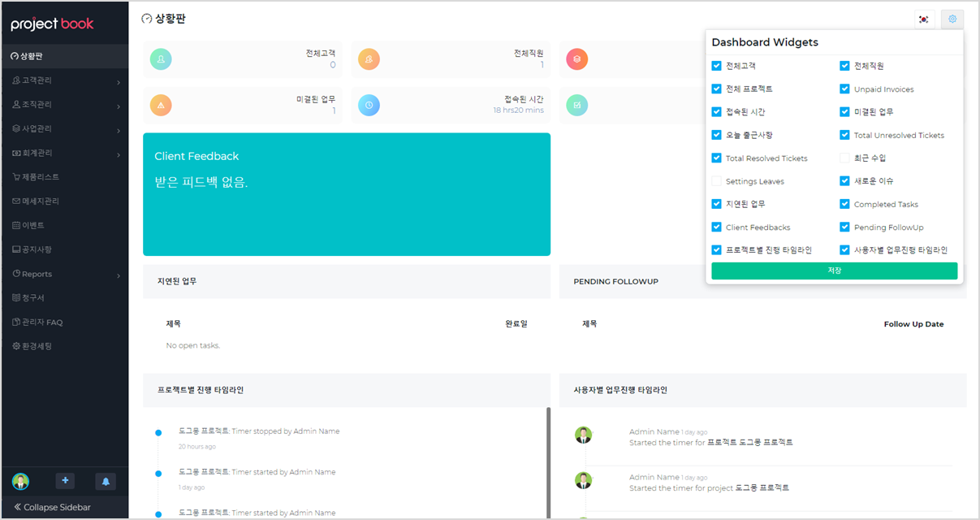Expand the Reports sidebar menu
This screenshot has height=520, width=980.
click(x=65, y=274)
